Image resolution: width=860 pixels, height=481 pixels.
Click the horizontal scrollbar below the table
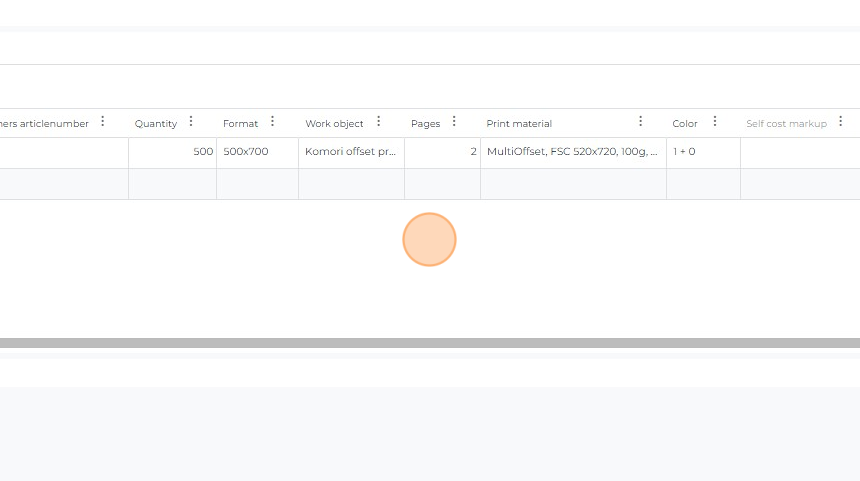[x=430, y=343]
